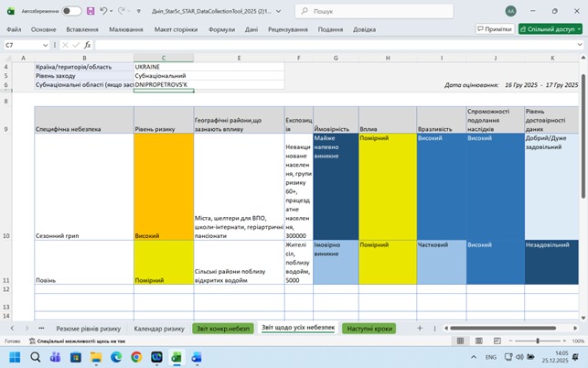
Task: Select the orange Високий risk level cell
Action: coord(163,187)
